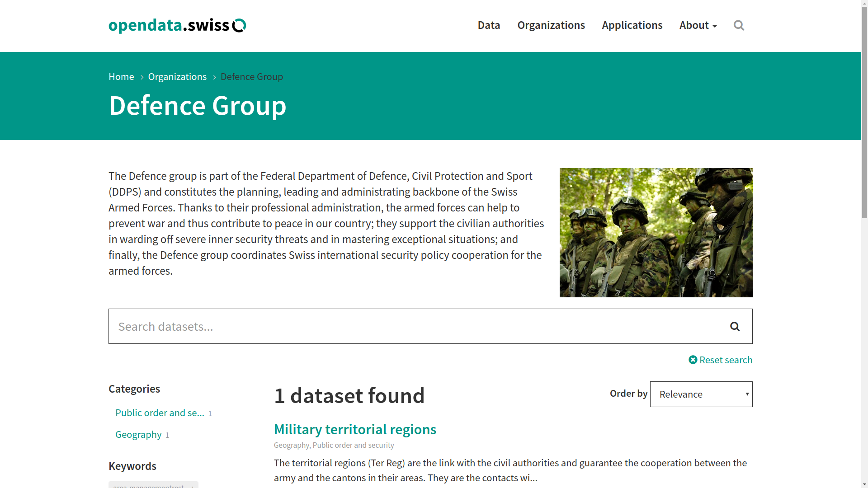The image size is (868, 488).
Task: Open the About dropdown menu
Action: coord(698,25)
